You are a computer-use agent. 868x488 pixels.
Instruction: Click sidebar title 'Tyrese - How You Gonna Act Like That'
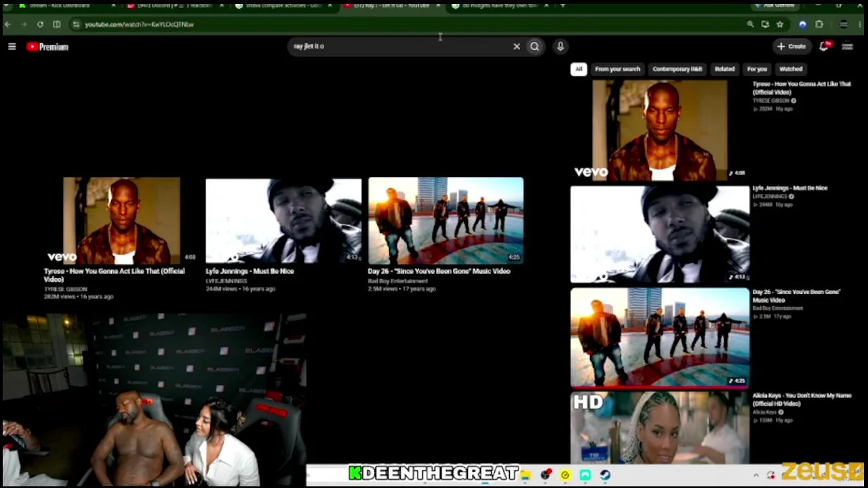click(x=802, y=88)
